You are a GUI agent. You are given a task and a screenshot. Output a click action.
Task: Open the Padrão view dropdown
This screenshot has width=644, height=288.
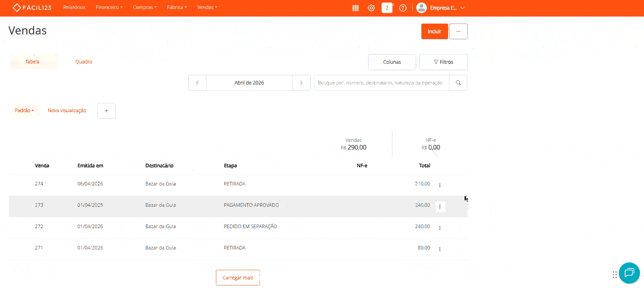click(x=24, y=111)
